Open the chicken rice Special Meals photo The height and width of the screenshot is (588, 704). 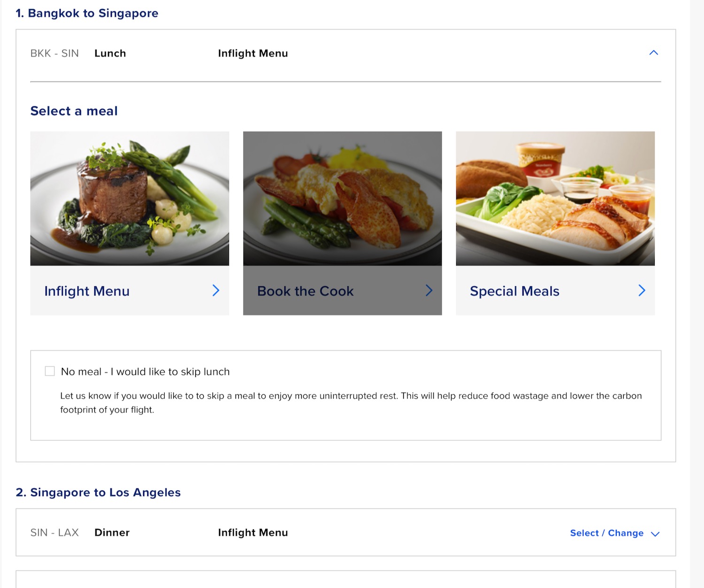click(x=555, y=199)
